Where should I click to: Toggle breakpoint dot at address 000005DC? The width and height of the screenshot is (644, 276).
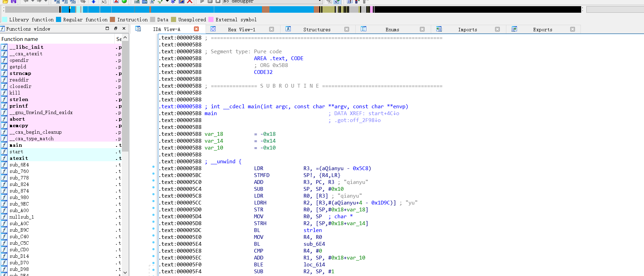[153, 229]
